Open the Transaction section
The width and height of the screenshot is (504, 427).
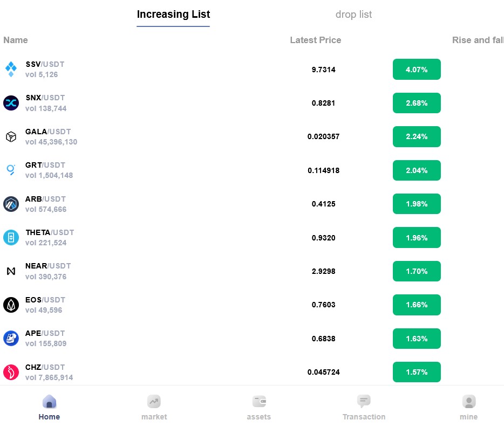point(364,408)
